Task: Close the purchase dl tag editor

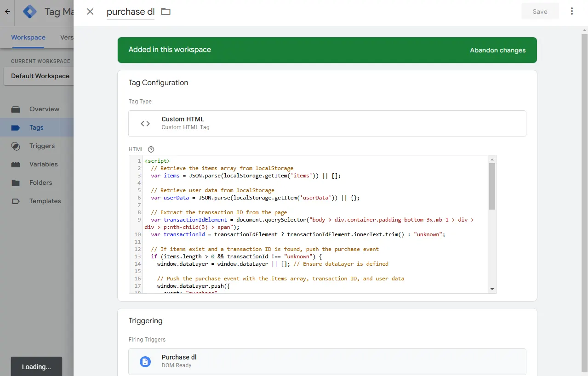Action: [x=90, y=11]
